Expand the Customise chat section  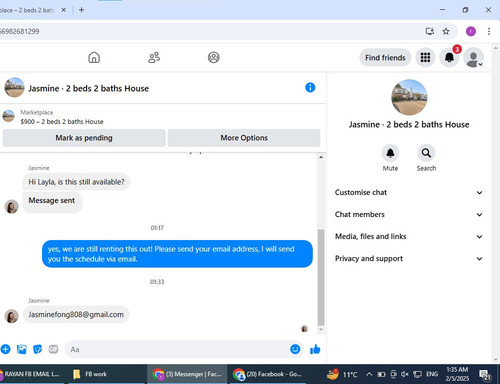409,192
